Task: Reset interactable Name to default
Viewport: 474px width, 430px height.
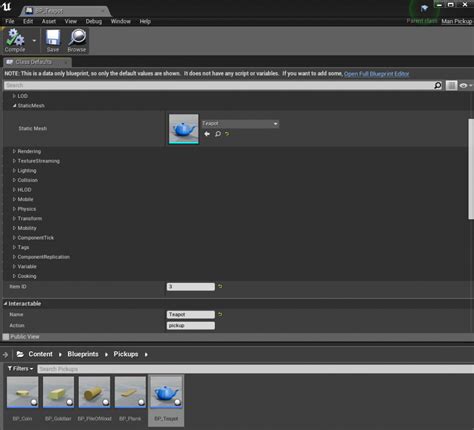Action: (x=220, y=314)
